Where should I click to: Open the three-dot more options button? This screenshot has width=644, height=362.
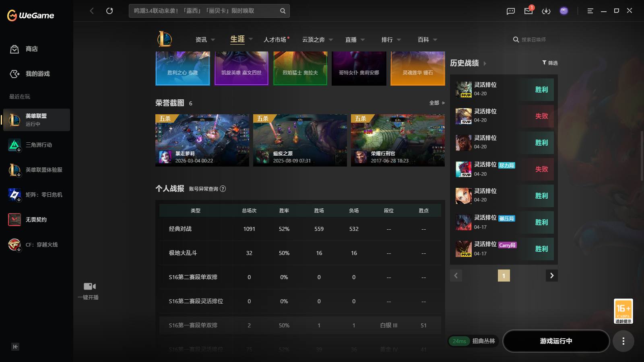click(623, 341)
